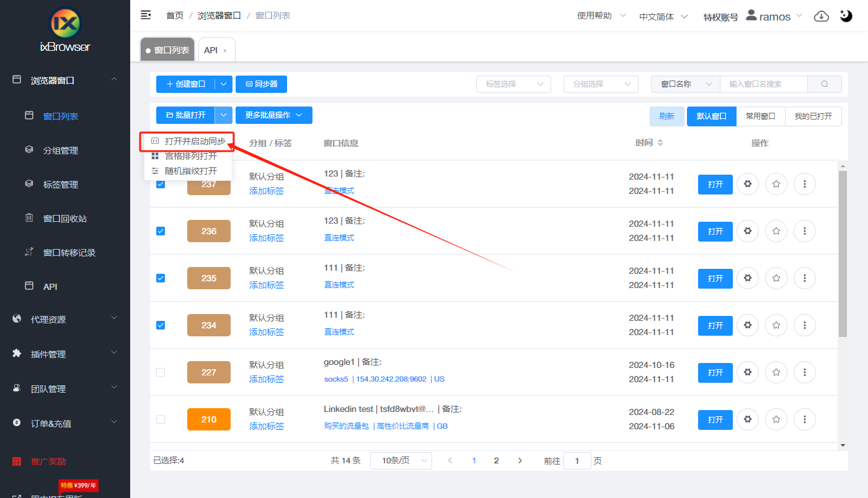Click 打开 button for window 227
This screenshot has height=498, width=868.
(x=715, y=372)
